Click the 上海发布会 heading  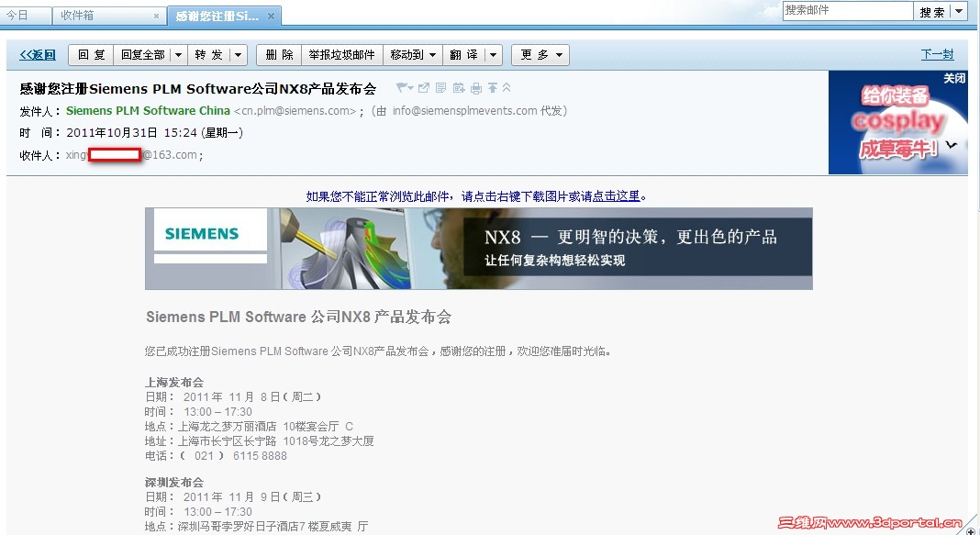174,382
